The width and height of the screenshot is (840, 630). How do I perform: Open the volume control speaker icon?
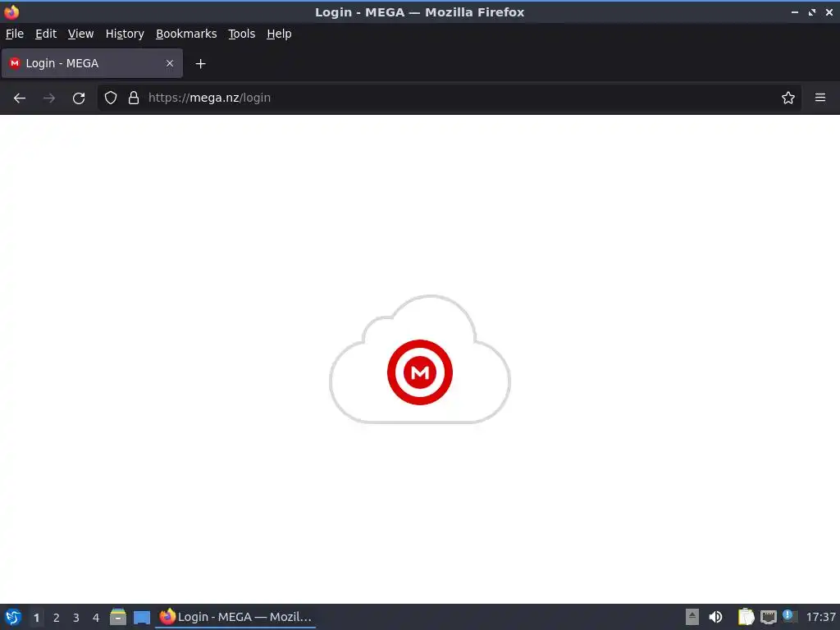point(715,617)
